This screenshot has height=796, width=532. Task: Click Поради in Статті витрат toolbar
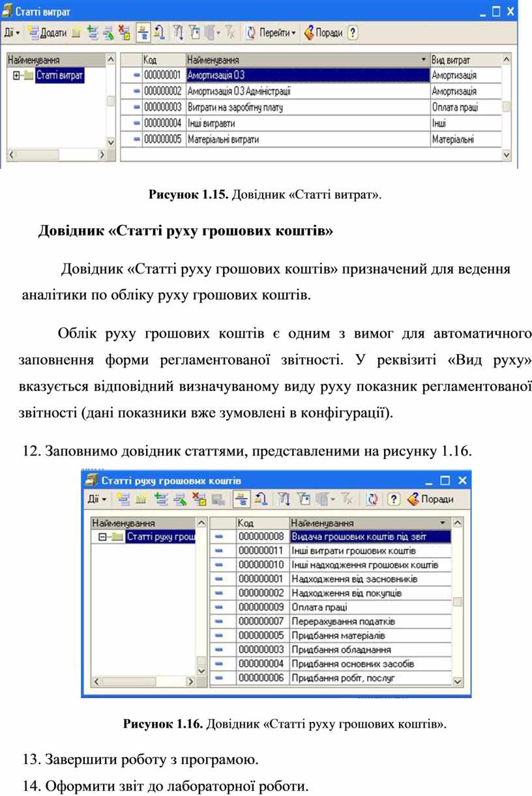[324, 33]
